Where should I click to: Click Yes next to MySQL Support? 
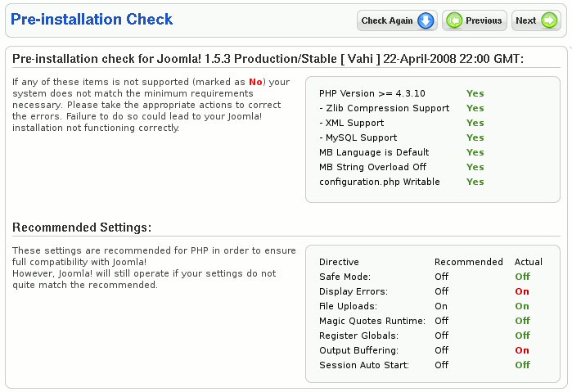click(x=475, y=137)
